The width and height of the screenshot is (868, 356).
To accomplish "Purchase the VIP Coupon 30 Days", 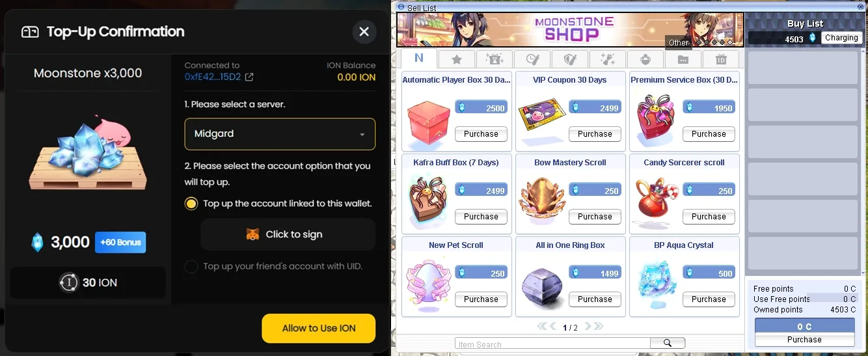I will click(x=595, y=134).
